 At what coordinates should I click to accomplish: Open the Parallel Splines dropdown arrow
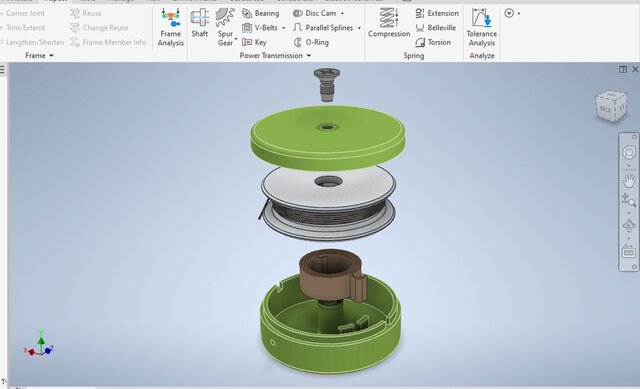click(x=359, y=28)
